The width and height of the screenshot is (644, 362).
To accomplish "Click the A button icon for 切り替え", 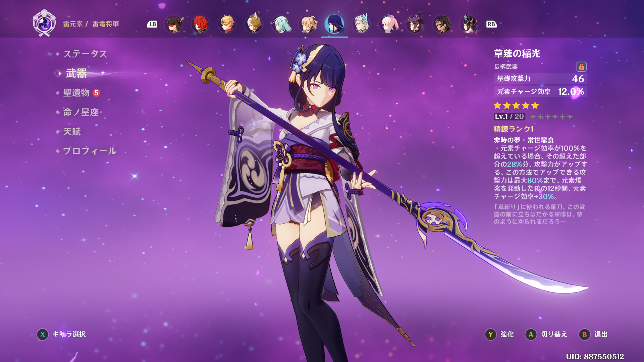I will [x=531, y=334].
